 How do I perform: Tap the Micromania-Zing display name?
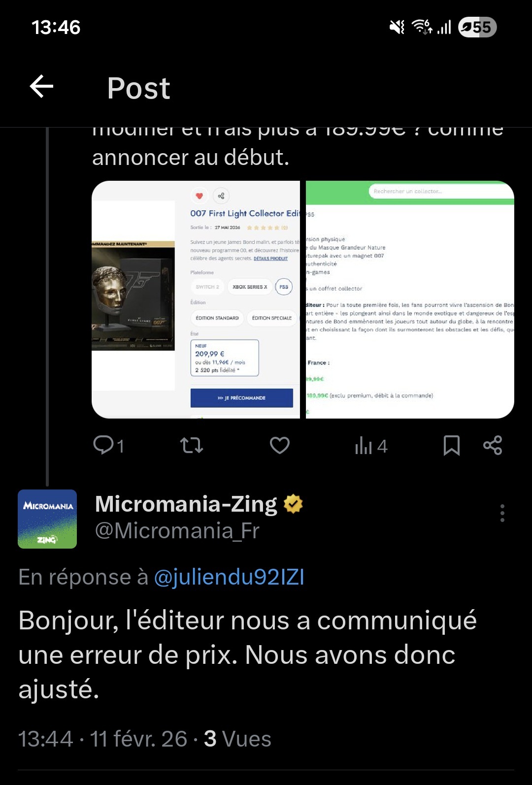[x=186, y=504]
